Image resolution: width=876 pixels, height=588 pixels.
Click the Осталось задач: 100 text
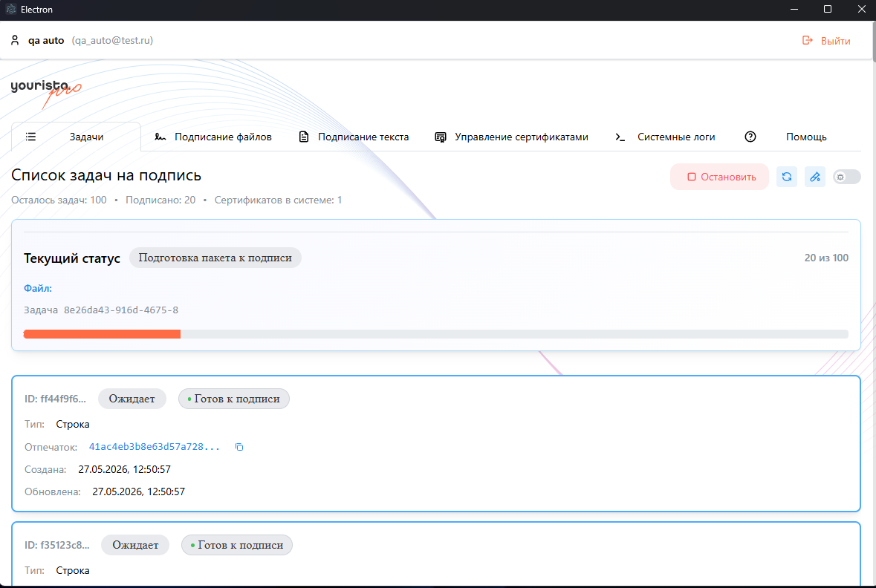pyautogui.click(x=59, y=200)
